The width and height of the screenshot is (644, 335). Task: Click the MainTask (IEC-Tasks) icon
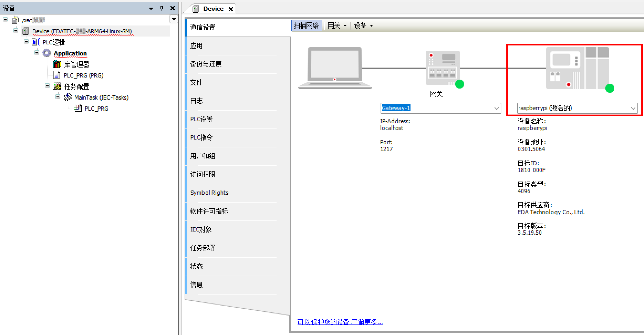click(x=67, y=97)
